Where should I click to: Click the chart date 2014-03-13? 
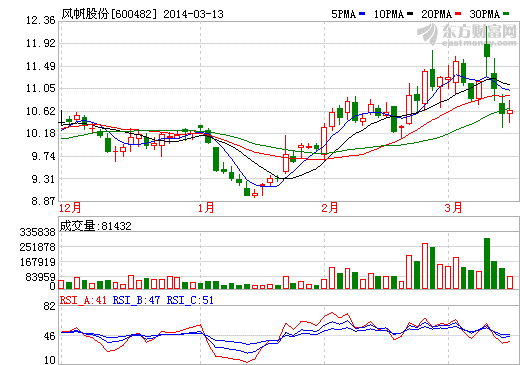point(193,14)
